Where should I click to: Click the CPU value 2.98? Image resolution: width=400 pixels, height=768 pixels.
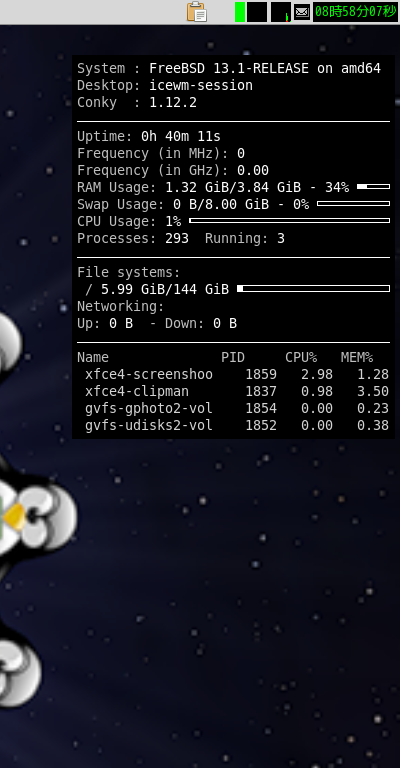click(x=317, y=375)
